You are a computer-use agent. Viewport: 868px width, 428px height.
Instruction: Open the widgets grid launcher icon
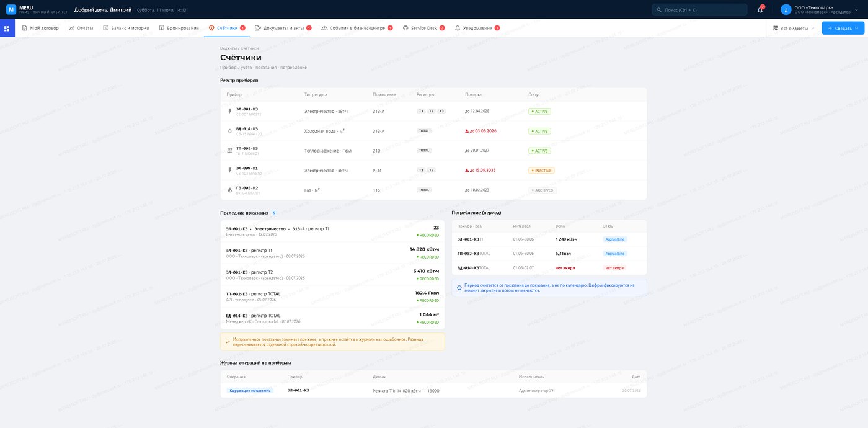7,28
